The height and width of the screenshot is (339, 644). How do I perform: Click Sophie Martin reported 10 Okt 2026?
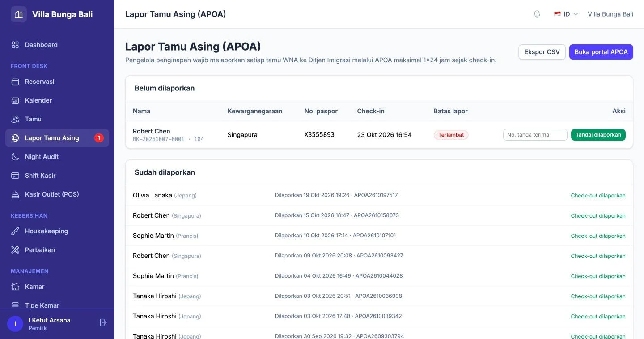coord(153,236)
